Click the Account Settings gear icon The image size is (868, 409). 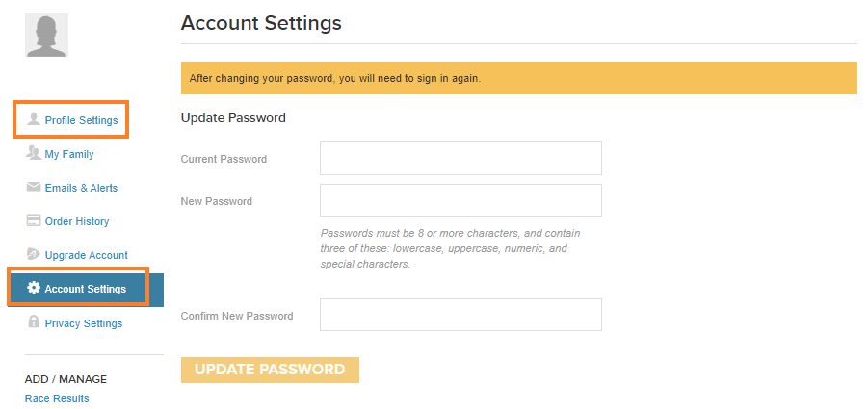click(x=34, y=288)
